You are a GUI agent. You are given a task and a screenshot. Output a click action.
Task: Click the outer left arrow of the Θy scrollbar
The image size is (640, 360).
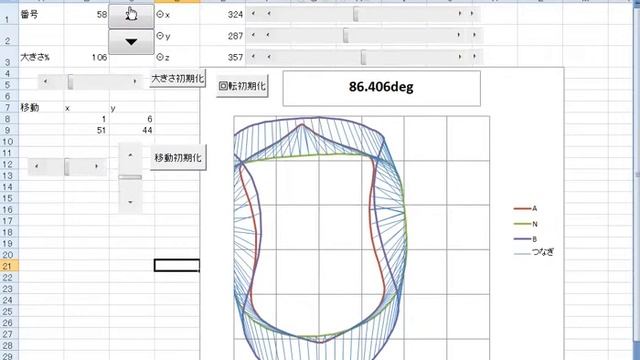pyautogui.click(x=253, y=36)
